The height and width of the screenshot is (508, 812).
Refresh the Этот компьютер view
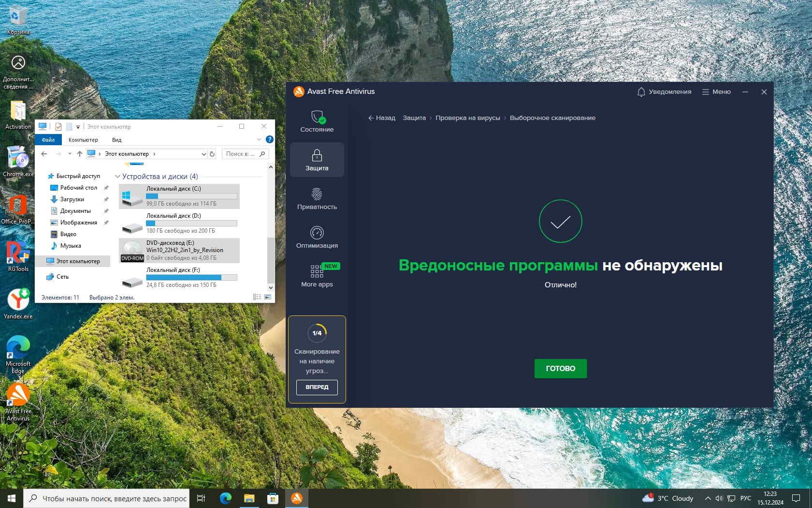coord(212,154)
